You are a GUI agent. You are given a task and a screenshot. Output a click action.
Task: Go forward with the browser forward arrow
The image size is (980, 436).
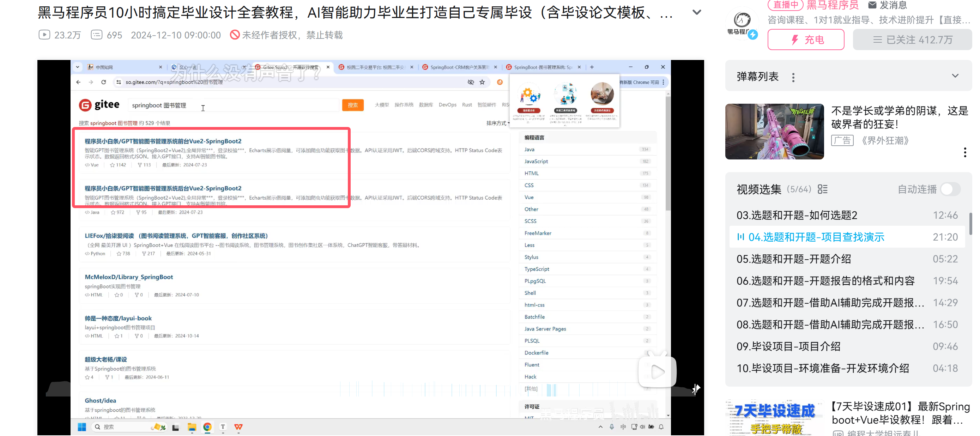(x=91, y=82)
